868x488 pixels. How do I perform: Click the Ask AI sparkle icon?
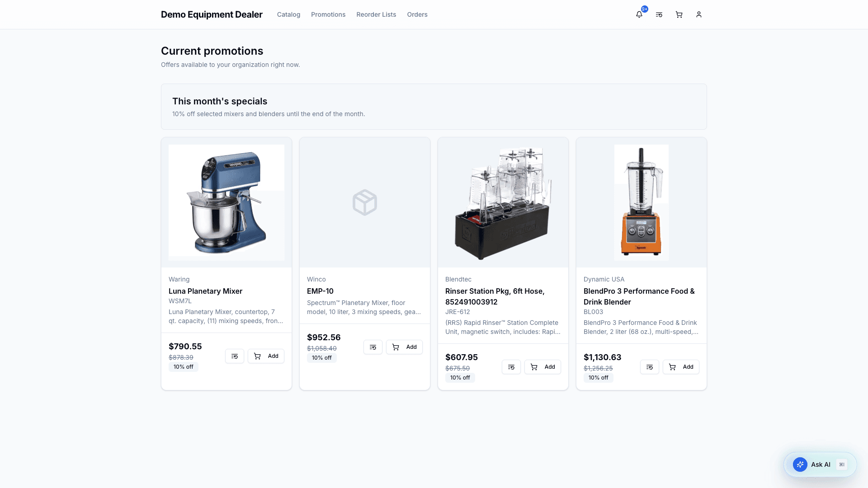[800, 465]
